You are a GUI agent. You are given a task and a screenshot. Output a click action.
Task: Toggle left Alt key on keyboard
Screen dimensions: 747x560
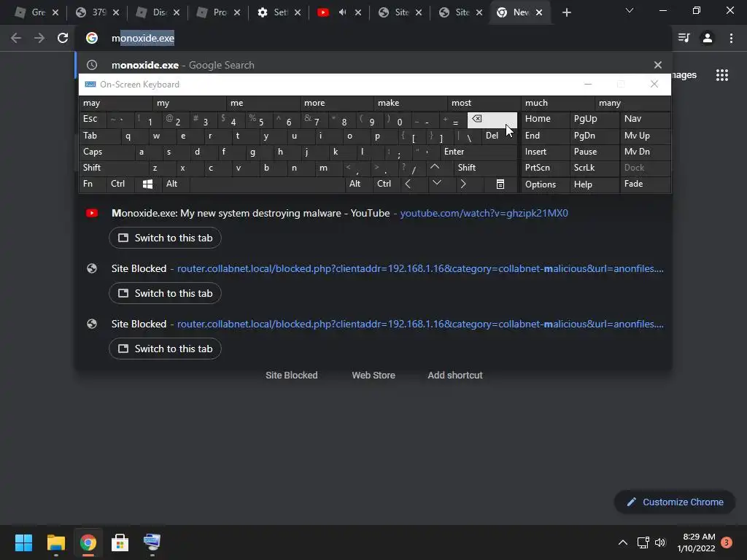tap(175, 184)
